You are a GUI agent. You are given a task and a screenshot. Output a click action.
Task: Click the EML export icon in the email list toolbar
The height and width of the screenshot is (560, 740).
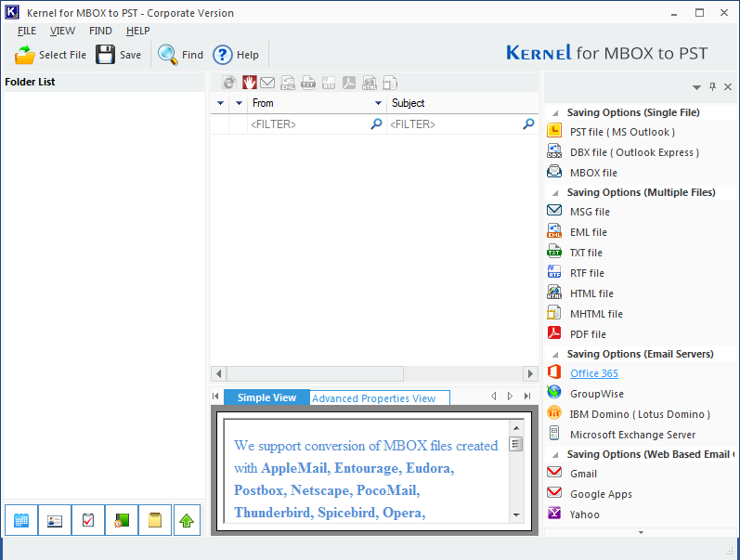288,83
